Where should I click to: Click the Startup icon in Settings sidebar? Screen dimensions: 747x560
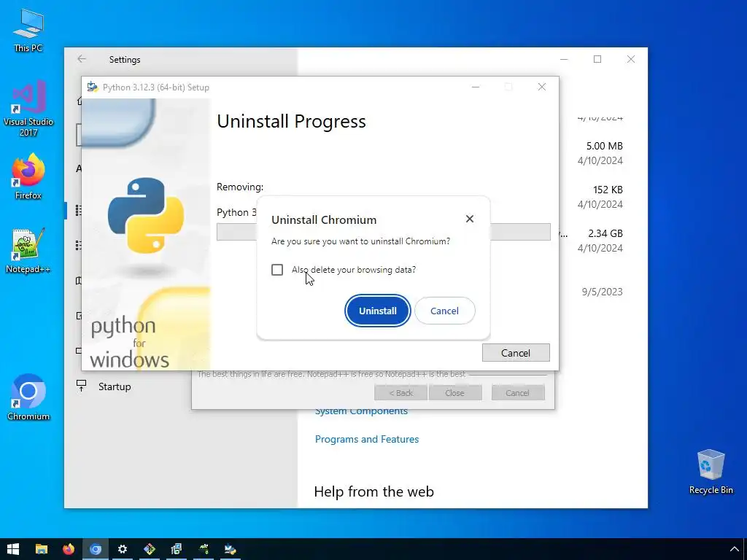click(82, 386)
